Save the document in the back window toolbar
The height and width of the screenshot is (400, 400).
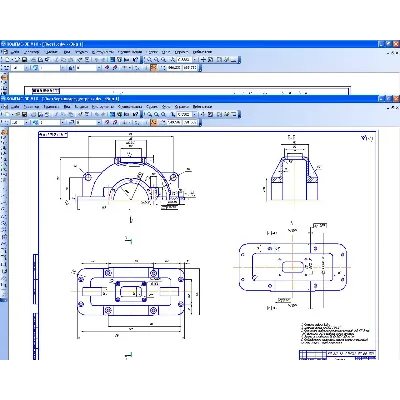point(24,60)
